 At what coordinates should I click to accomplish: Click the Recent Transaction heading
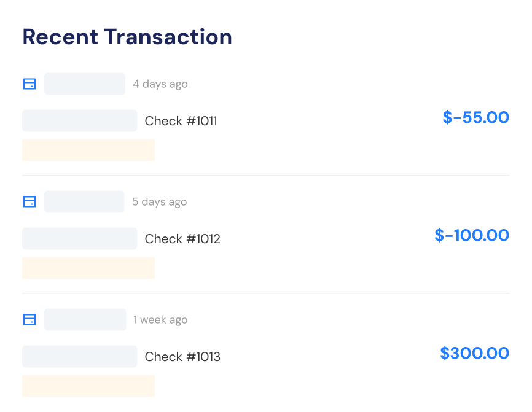click(x=127, y=37)
